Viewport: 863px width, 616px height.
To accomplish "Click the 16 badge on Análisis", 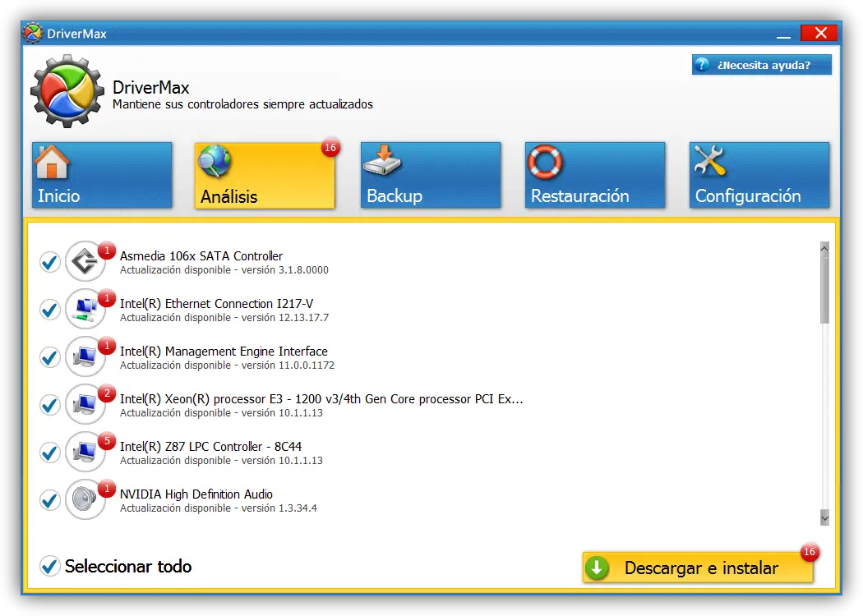I will [x=330, y=147].
